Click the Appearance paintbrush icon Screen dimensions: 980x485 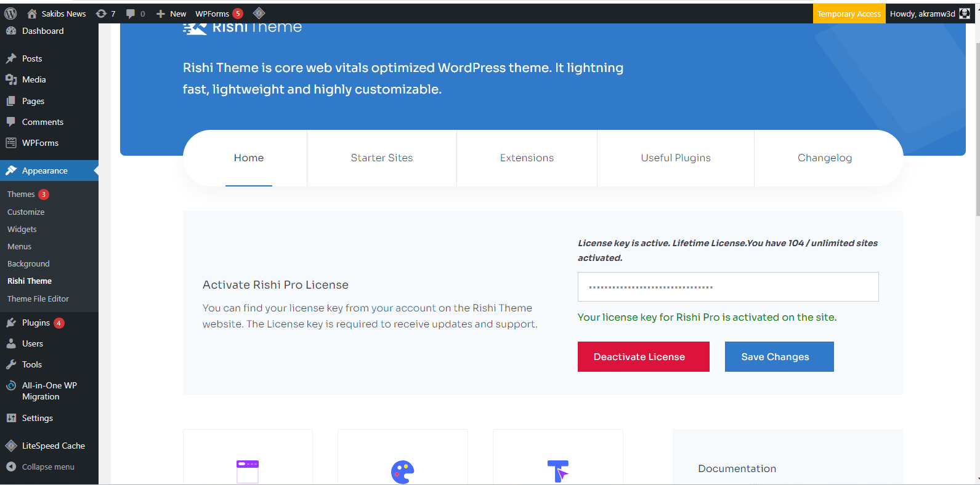coord(11,170)
